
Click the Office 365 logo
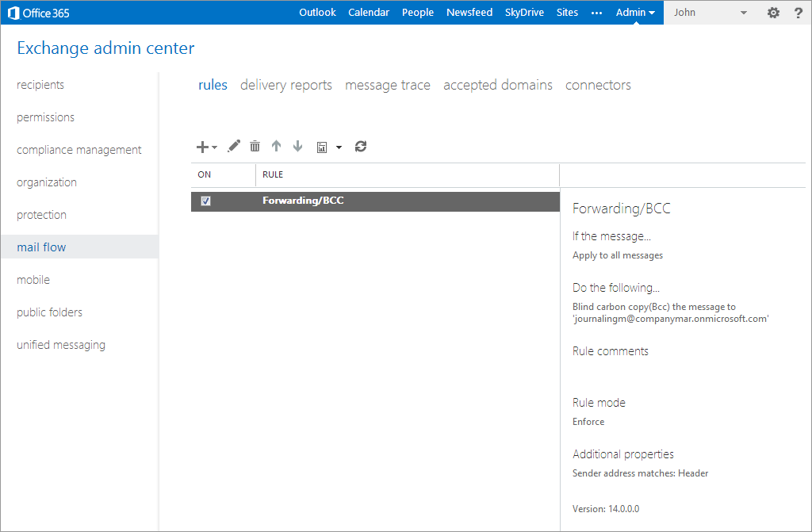click(x=39, y=13)
